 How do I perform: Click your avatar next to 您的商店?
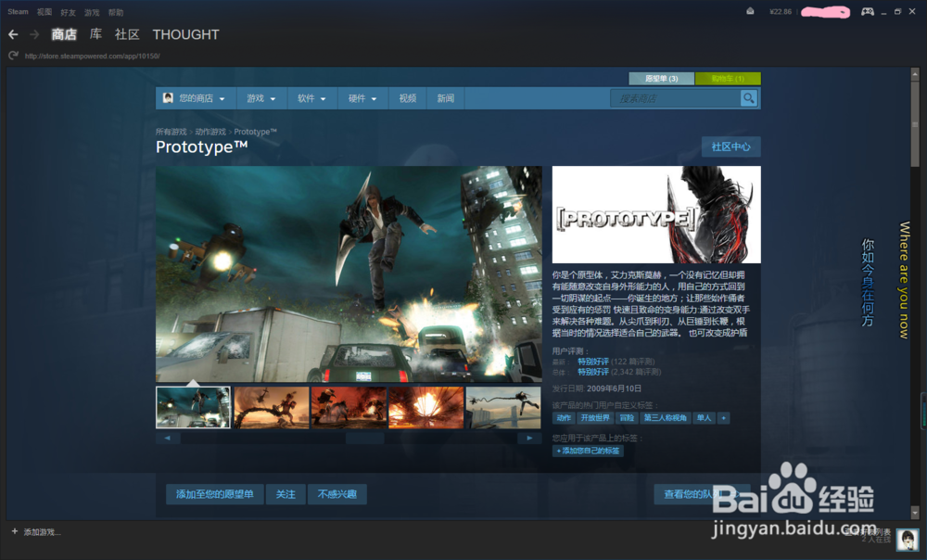(167, 98)
